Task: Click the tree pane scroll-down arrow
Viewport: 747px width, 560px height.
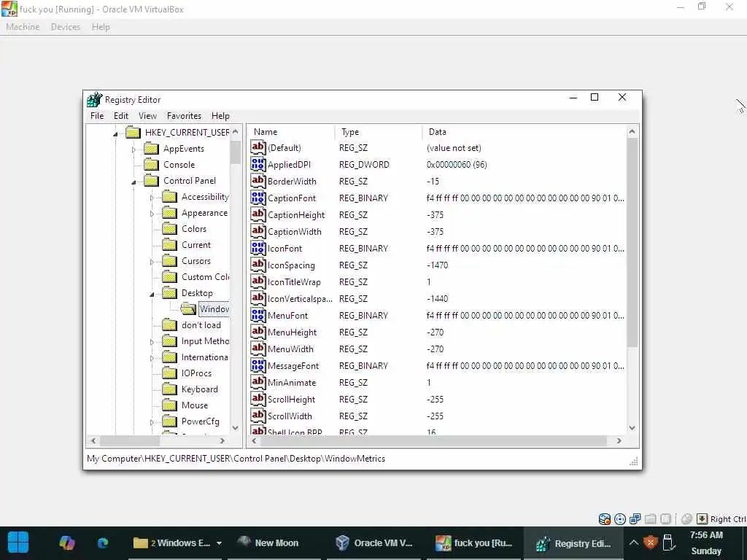Action: pyautogui.click(x=236, y=427)
